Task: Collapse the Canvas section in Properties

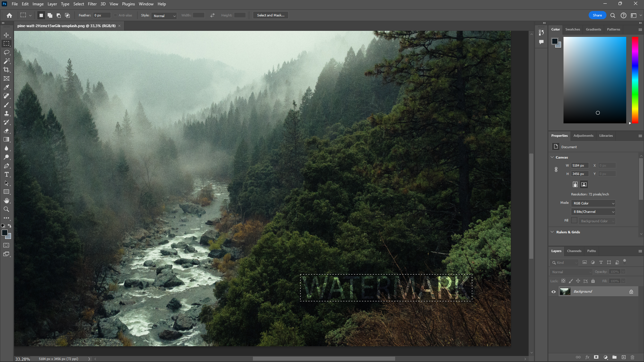Action: (552, 157)
